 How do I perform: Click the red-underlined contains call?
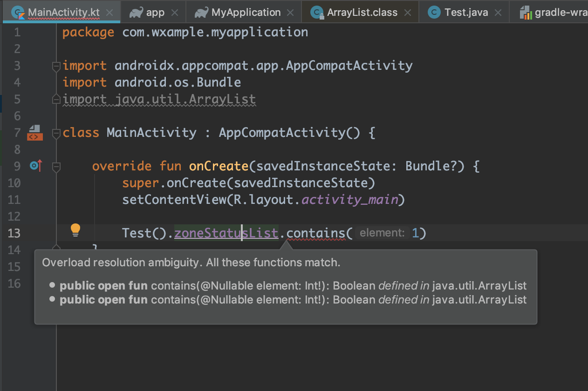pyautogui.click(x=316, y=233)
